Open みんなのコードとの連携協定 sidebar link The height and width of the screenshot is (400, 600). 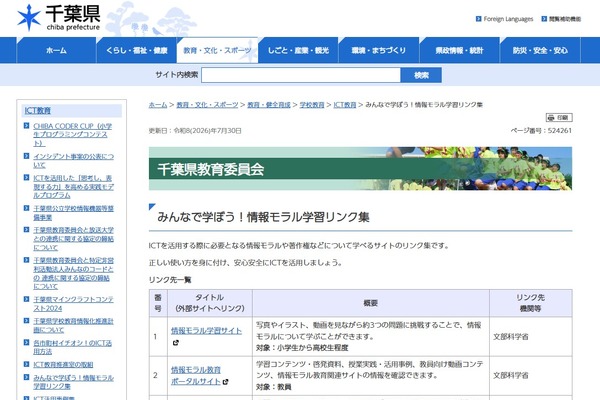[73, 273]
